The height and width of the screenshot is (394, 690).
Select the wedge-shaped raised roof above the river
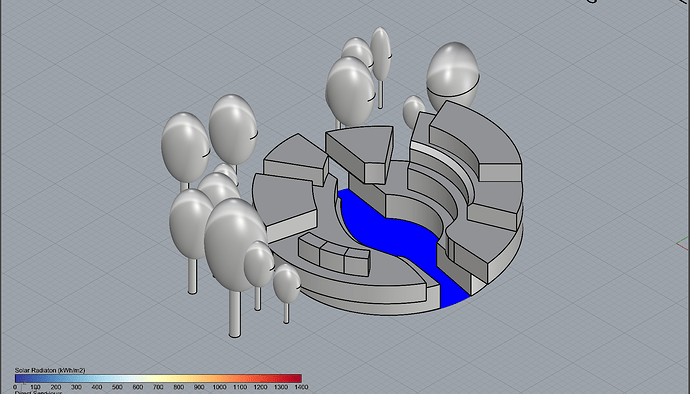tap(360, 153)
